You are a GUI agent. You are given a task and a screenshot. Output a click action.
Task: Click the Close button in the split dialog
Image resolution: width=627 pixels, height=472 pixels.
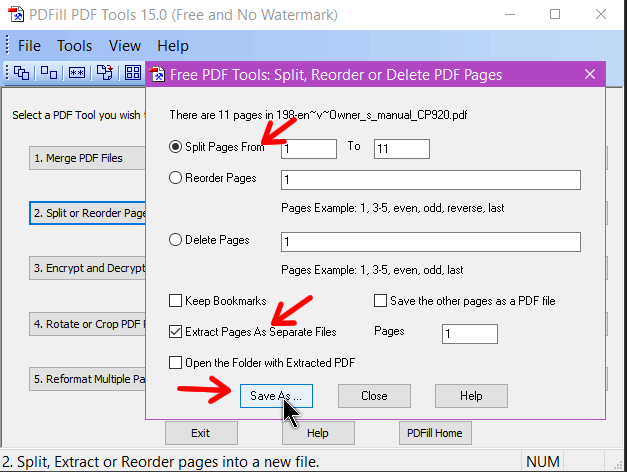(x=374, y=396)
